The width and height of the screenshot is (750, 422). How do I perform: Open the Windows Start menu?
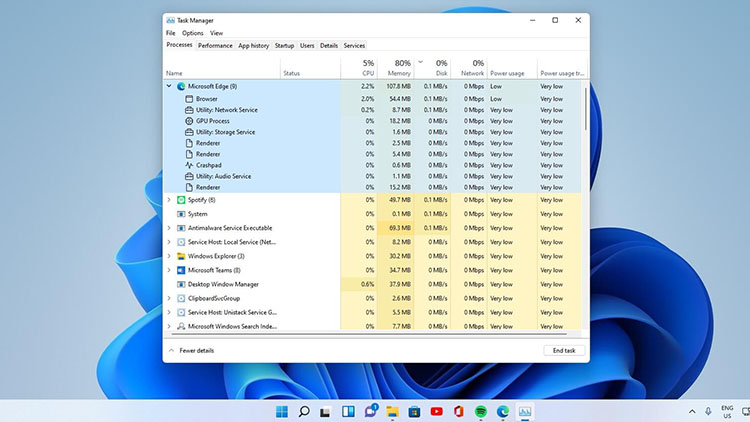[x=282, y=411]
